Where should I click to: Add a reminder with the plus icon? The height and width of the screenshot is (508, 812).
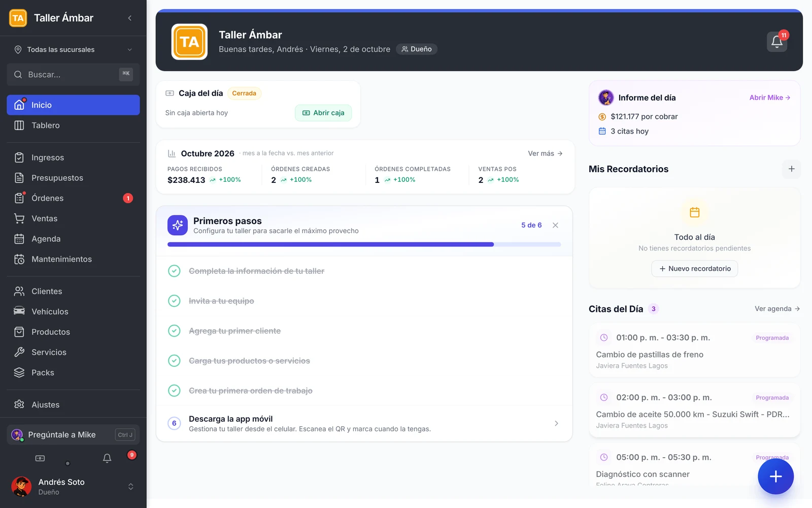pyautogui.click(x=792, y=169)
